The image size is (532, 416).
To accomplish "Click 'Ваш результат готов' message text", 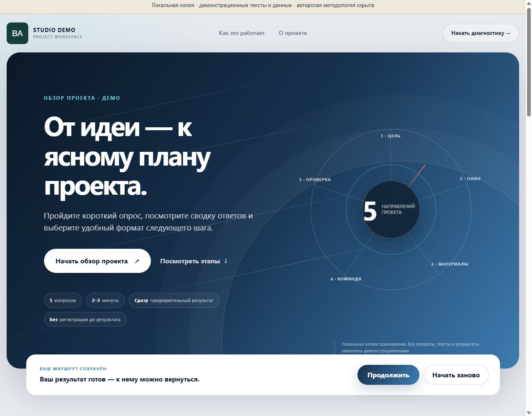I will [x=120, y=379].
